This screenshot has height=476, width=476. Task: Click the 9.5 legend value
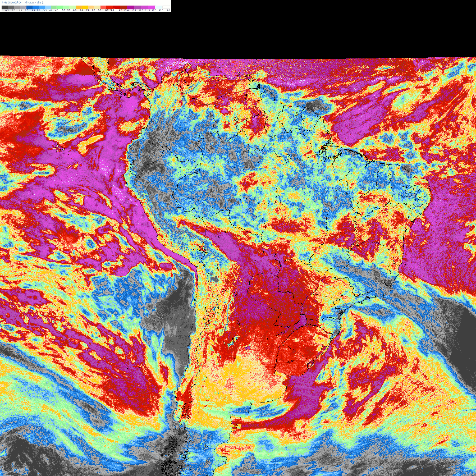coord(121,10)
